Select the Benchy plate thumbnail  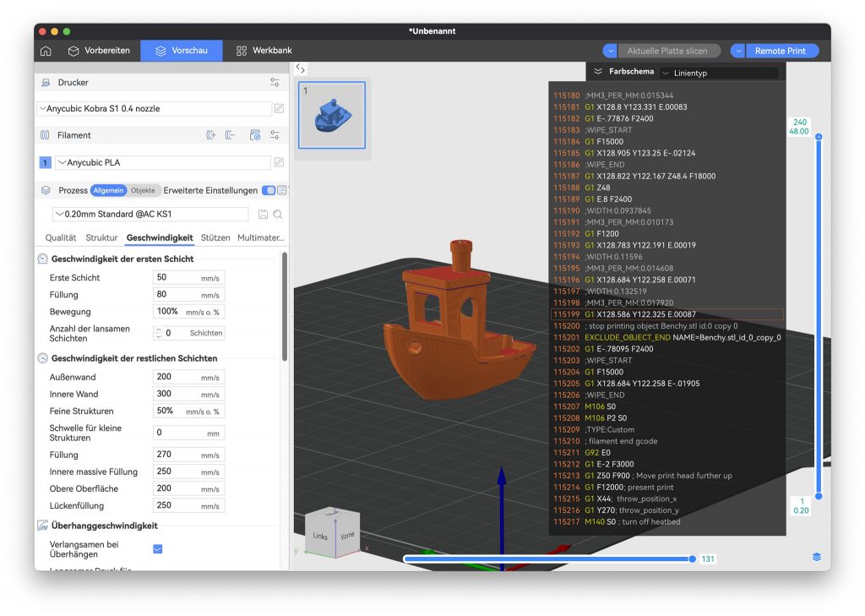(x=332, y=115)
